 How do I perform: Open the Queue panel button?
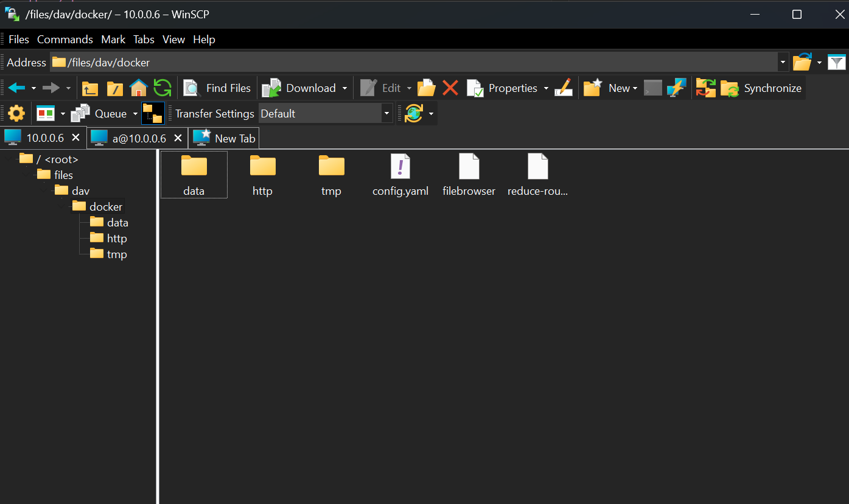tap(105, 113)
